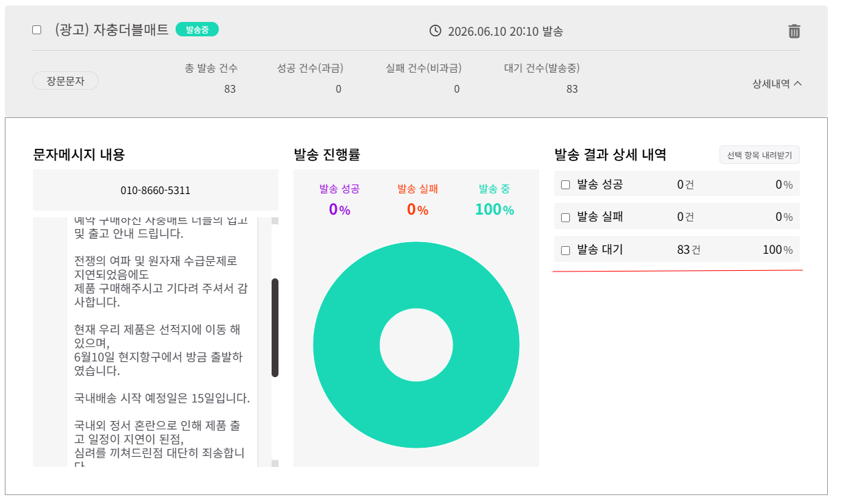Click the scrollbar down arrow in message preview
Image resolution: width=845 pixels, height=504 pixels.
click(x=275, y=464)
